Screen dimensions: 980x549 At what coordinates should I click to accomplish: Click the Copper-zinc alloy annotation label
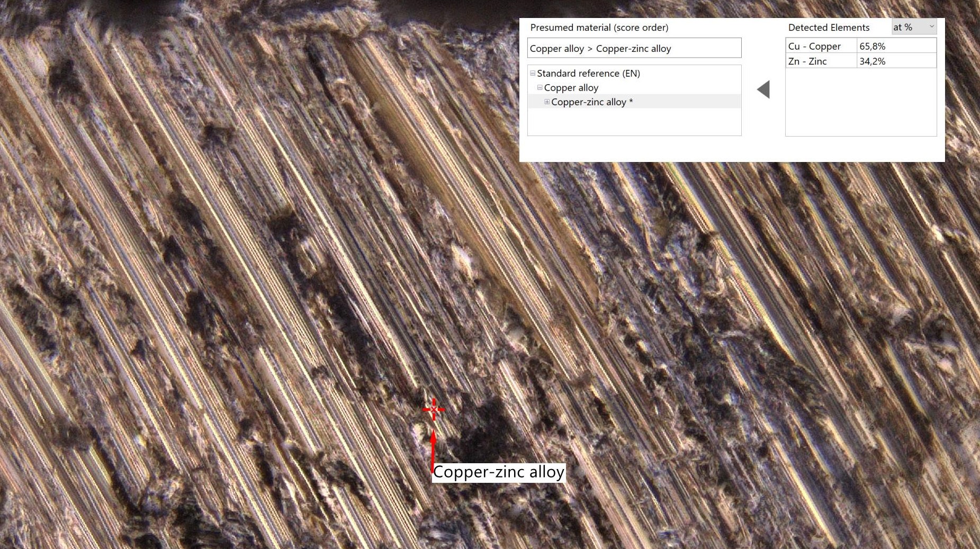(x=499, y=472)
